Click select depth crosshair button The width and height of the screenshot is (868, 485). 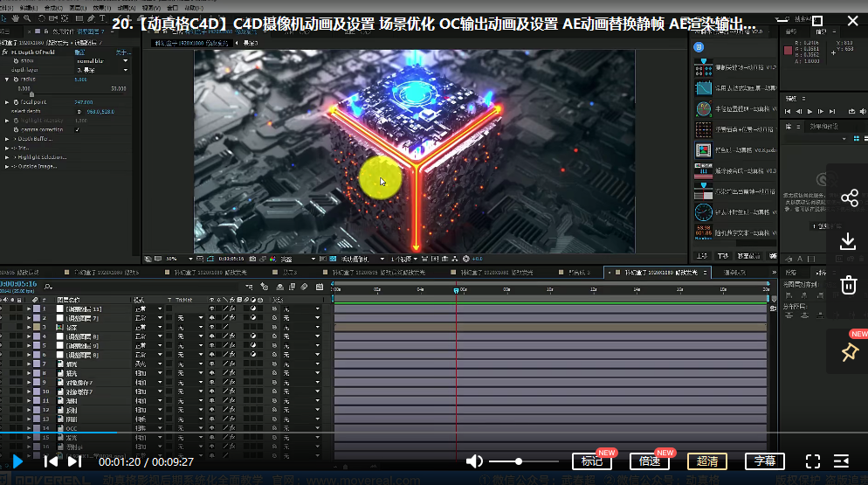coord(79,111)
